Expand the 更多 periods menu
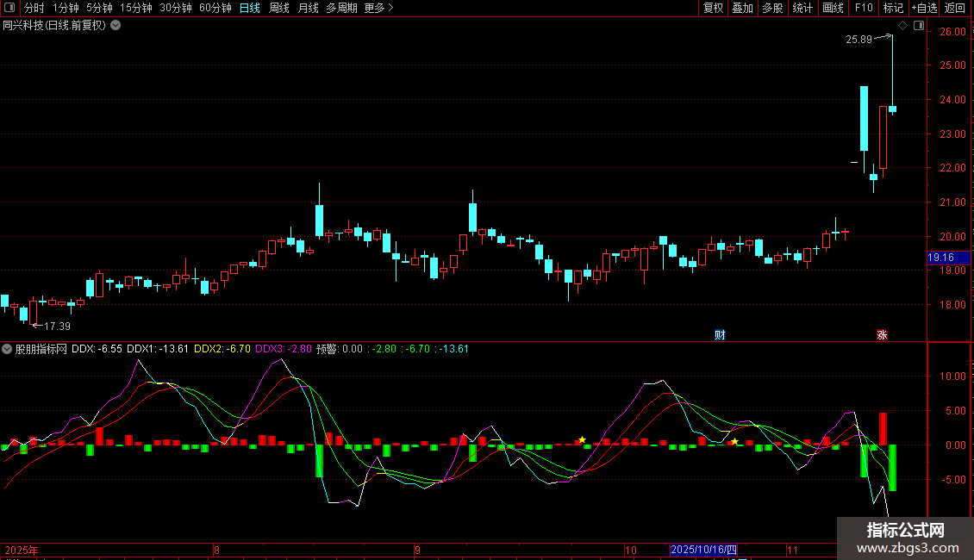The width and height of the screenshot is (974, 560). (x=379, y=8)
